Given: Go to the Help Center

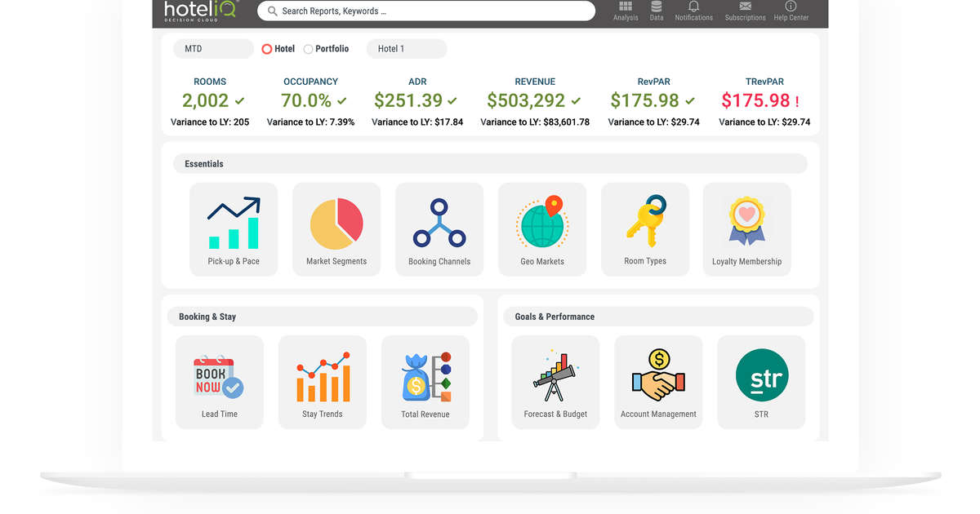Looking at the screenshot, I should [791, 11].
